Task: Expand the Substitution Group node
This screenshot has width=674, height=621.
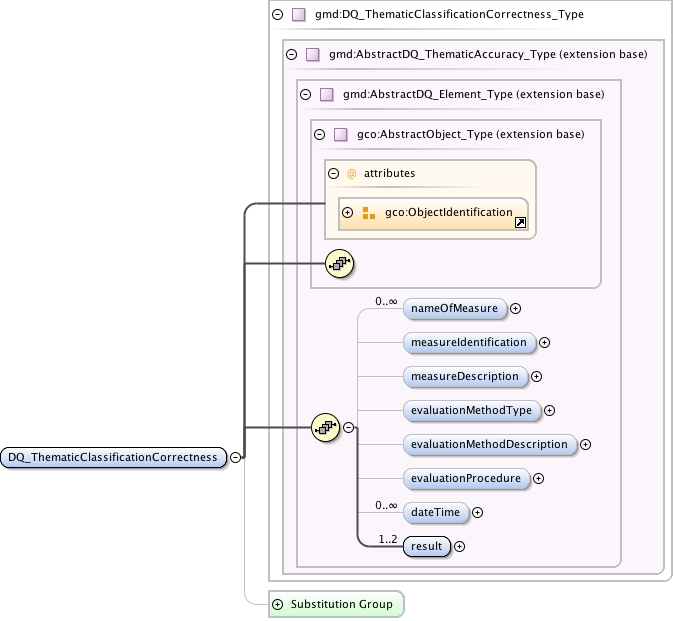Action: coord(278,605)
